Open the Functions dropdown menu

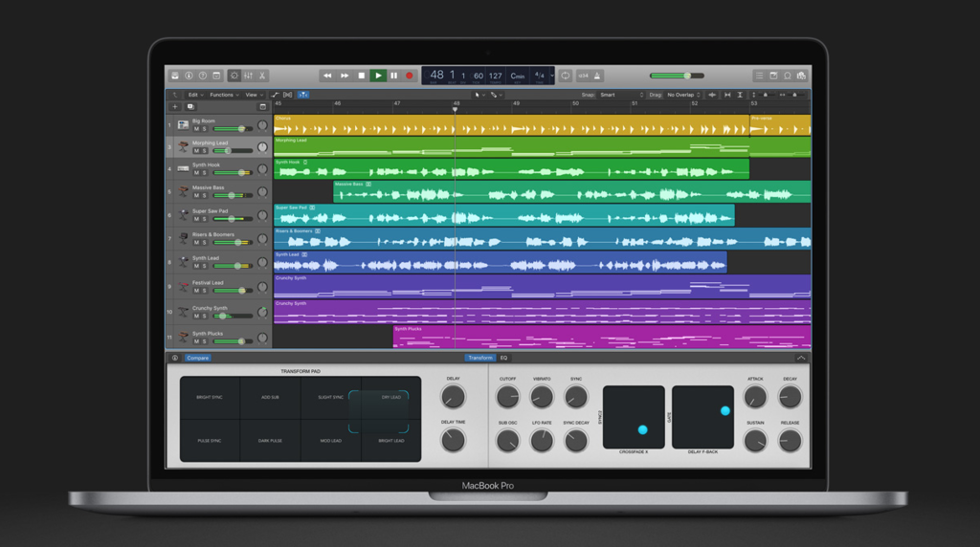coord(224,95)
